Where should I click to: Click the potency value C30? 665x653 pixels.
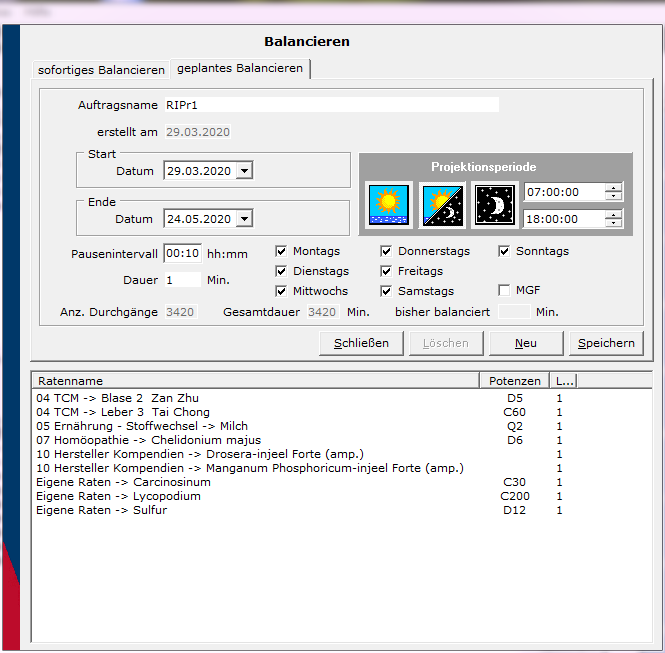pyautogui.click(x=514, y=482)
